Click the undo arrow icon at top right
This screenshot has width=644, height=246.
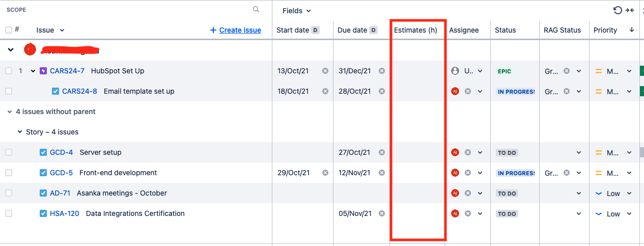618,10
